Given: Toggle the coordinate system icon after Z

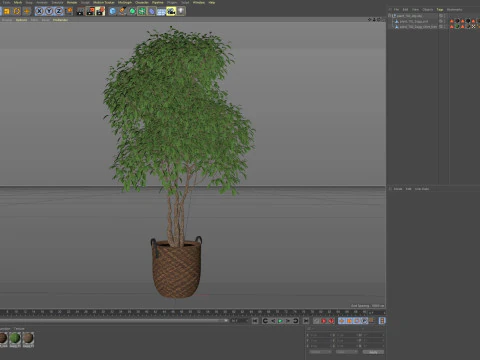Looking at the screenshot, I should click(69, 11).
